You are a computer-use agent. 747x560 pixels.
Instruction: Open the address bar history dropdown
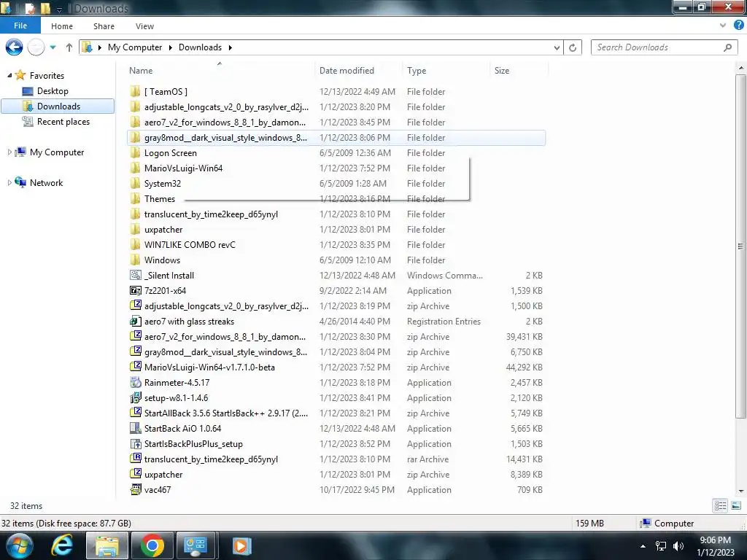(x=557, y=47)
